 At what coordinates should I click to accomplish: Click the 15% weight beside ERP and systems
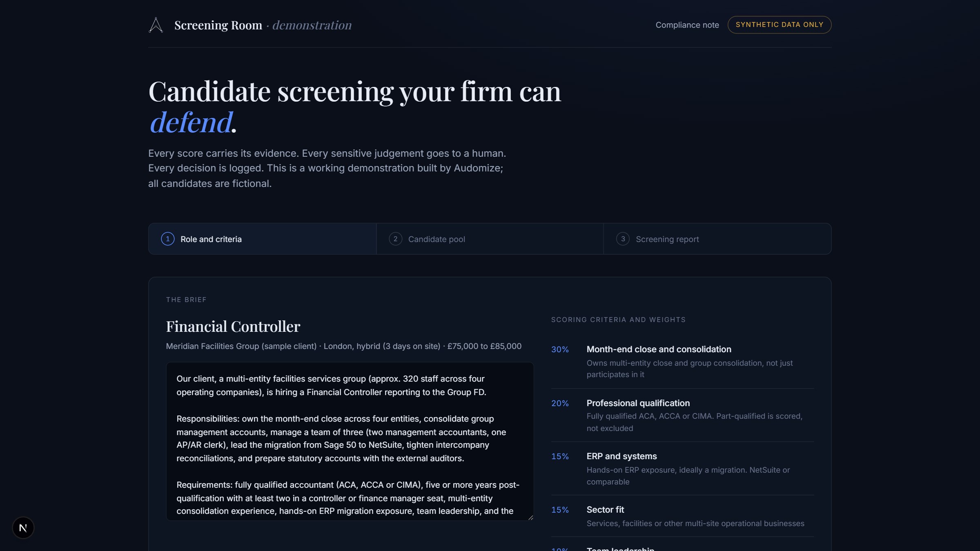pyautogui.click(x=560, y=456)
